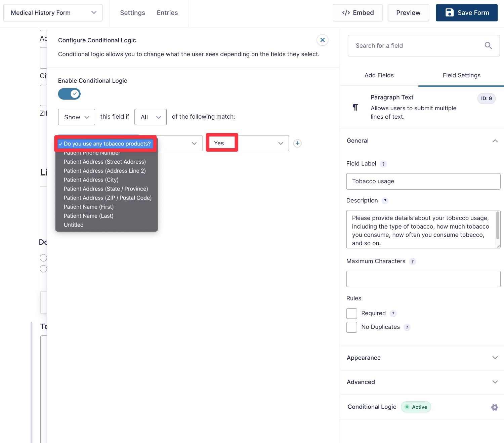
Task: Click the Field Label help icon
Action: point(383,164)
